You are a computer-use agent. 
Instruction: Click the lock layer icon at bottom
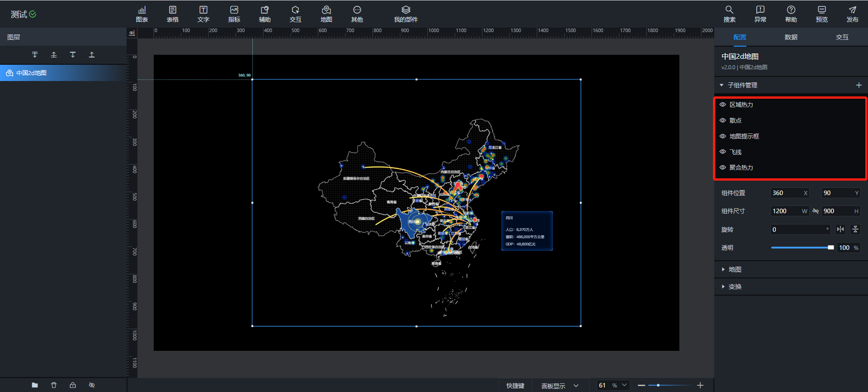(73, 385)
